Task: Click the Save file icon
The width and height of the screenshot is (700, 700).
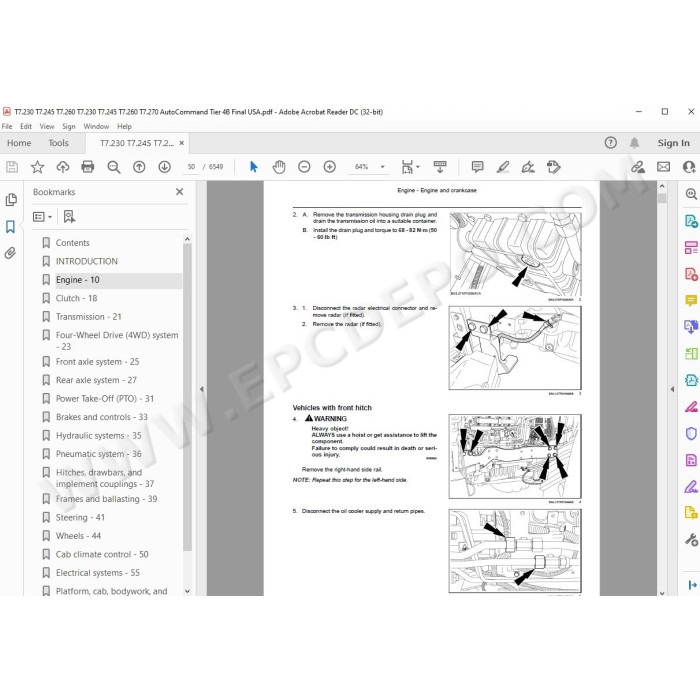Action: [12, 167]
